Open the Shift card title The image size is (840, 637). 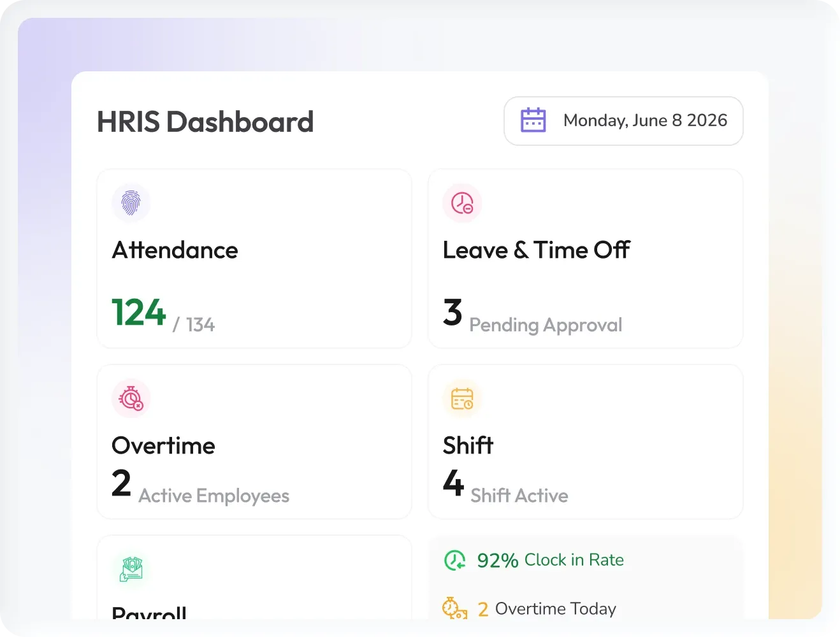tap(468, 445)
